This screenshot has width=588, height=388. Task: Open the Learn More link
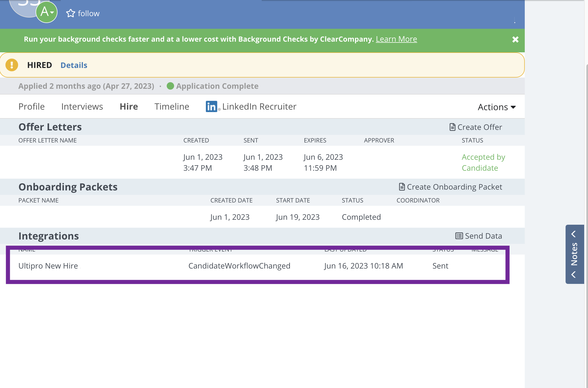pyautogui.click(x=396, y=39)
